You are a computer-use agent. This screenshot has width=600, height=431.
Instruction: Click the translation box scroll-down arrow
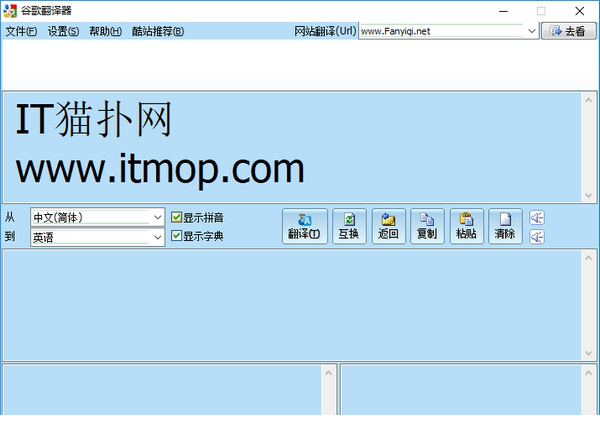pyautogui.click(x=589, y=353)
